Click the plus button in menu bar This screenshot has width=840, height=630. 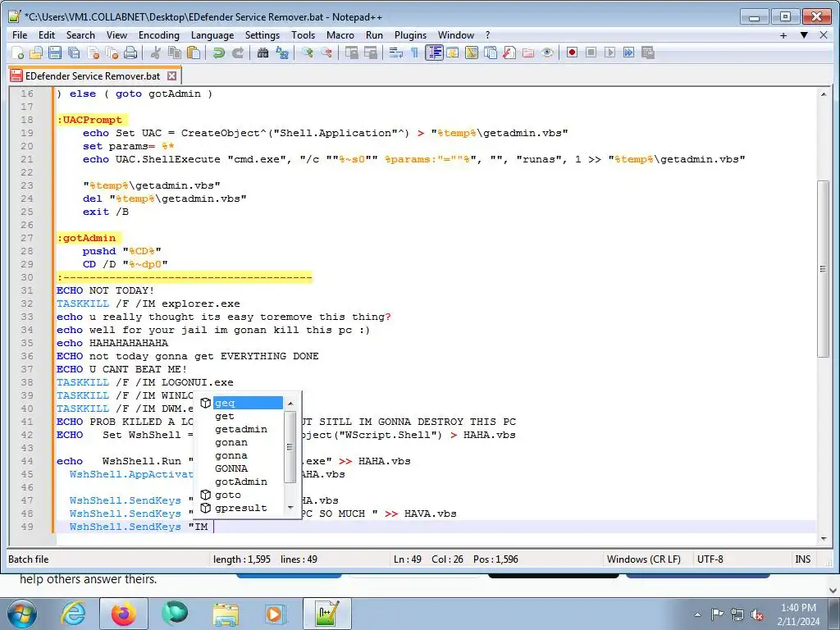coord(783,35)
